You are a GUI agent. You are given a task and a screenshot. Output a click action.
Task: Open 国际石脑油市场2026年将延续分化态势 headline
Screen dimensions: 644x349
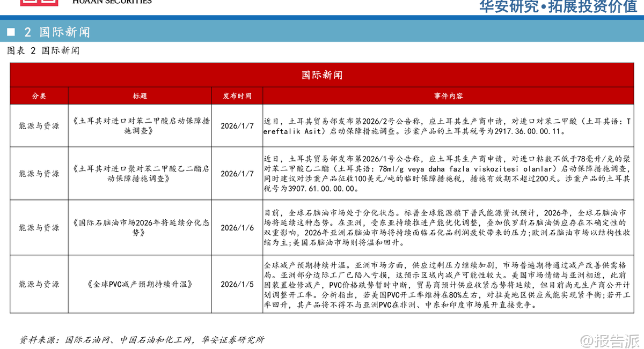coord(141,227)
